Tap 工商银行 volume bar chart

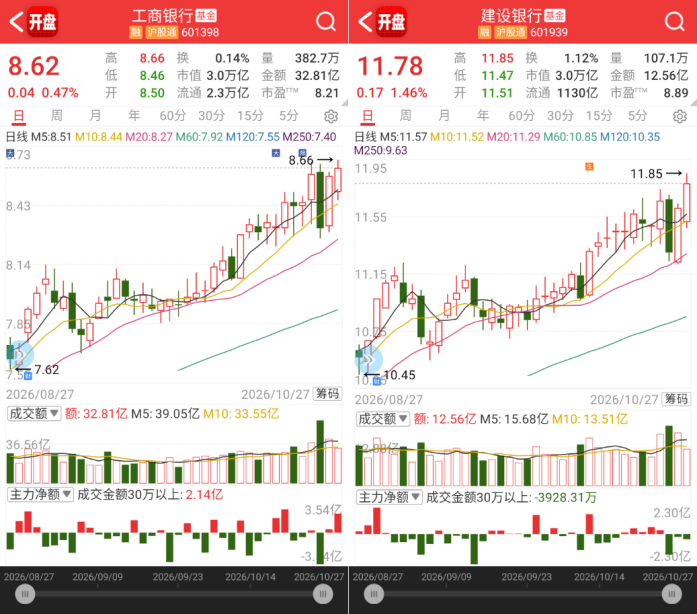[x=174, y=453]
